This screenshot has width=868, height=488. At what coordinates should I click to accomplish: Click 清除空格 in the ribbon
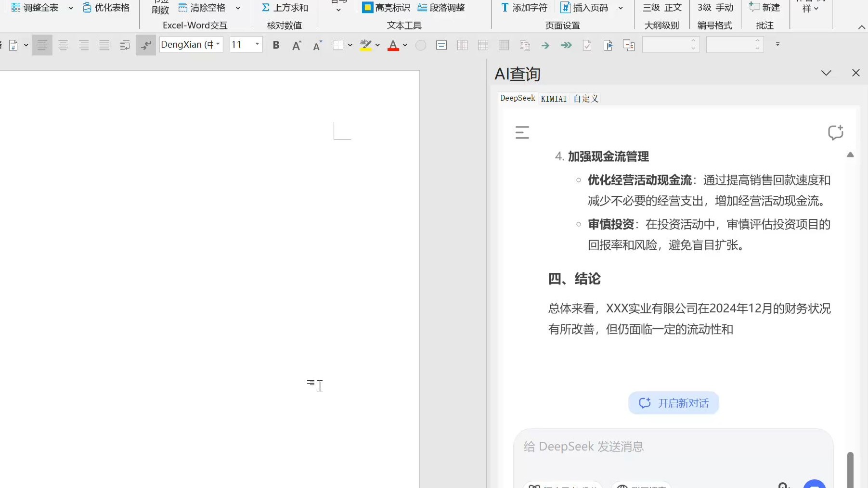click(202, 8)
